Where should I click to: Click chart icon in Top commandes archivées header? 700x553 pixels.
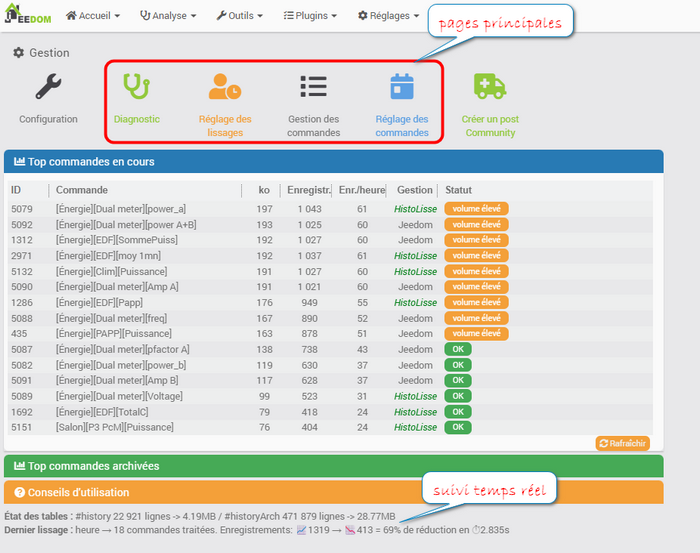click(x=19, y=466)
